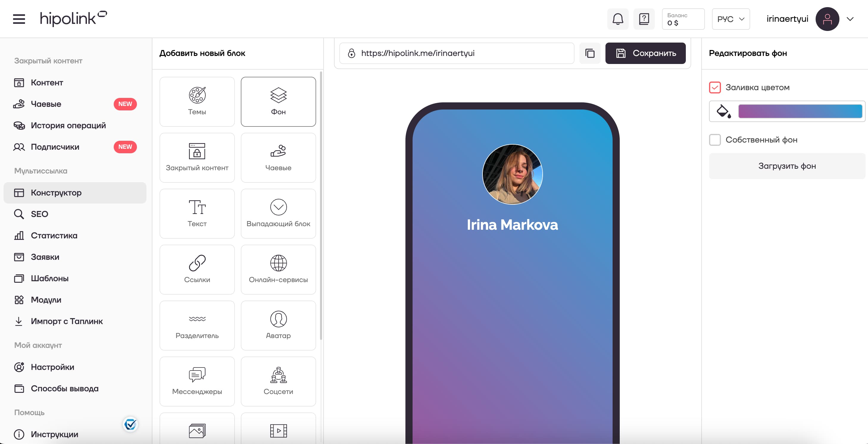The width and height of the screenshot is (868, 444).
Task: Open Настройки account settings
Action: click(75, 367)
